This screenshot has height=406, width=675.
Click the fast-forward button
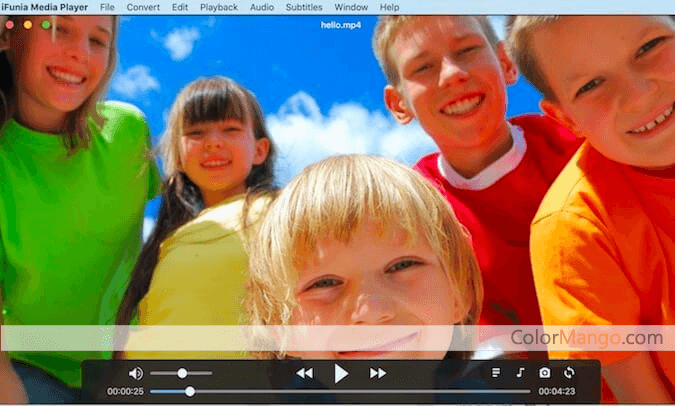pyautogui.click(x=378, y=373)
